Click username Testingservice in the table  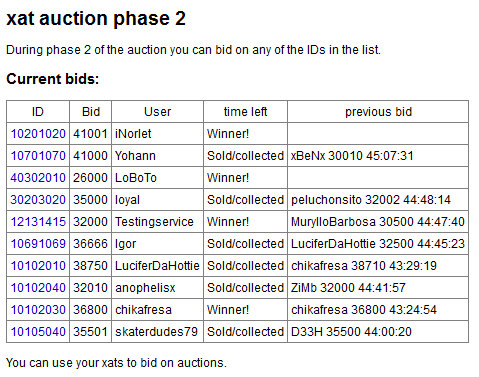pyautogui.click(x=154, y=222)
